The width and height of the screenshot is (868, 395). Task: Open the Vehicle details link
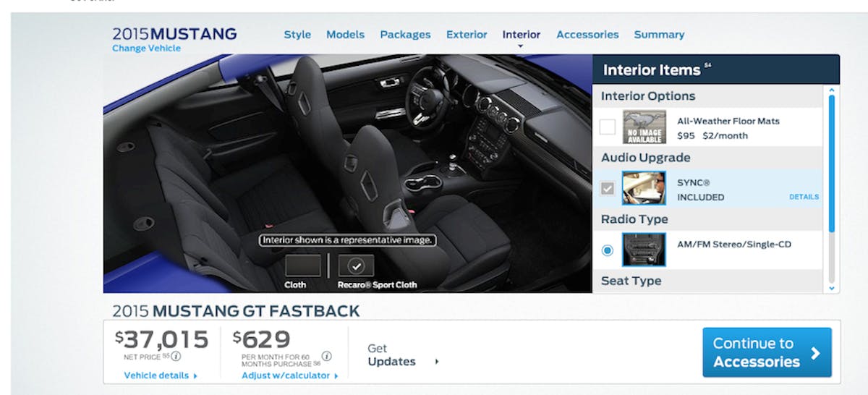pos(161,375)
